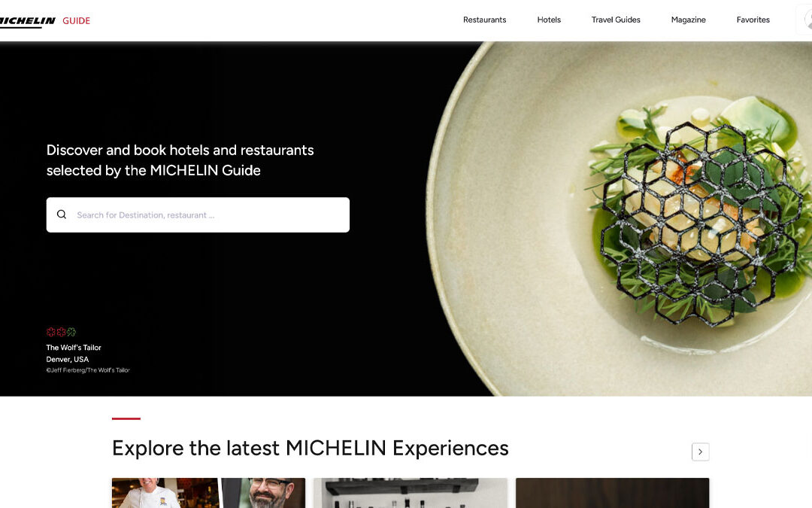Click the Denver, USA location text

(x=68, y=359)
